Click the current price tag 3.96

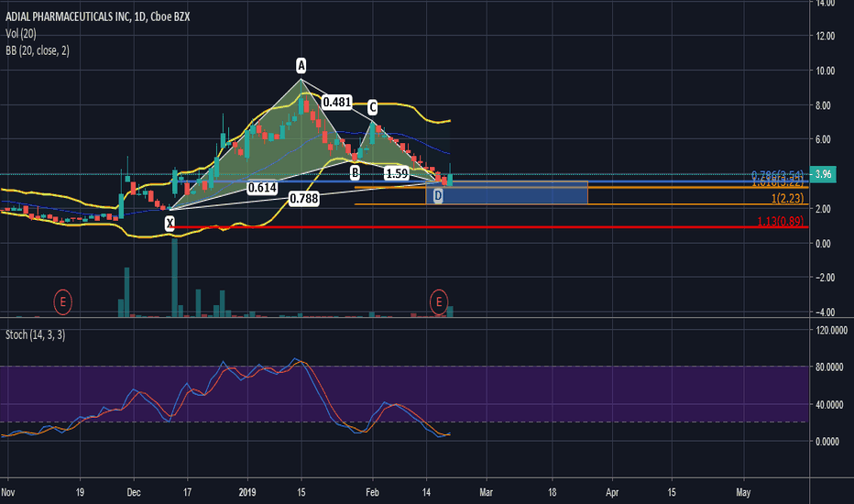823,174
